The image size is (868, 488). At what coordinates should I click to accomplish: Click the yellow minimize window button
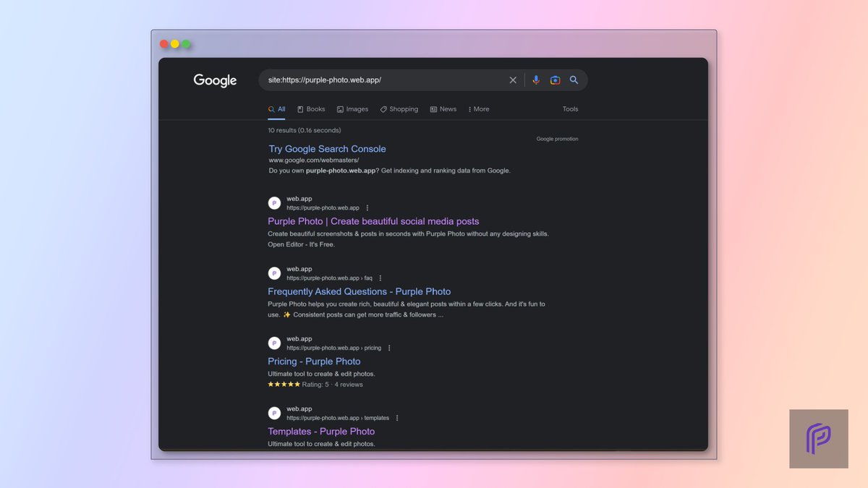[175, 44]
